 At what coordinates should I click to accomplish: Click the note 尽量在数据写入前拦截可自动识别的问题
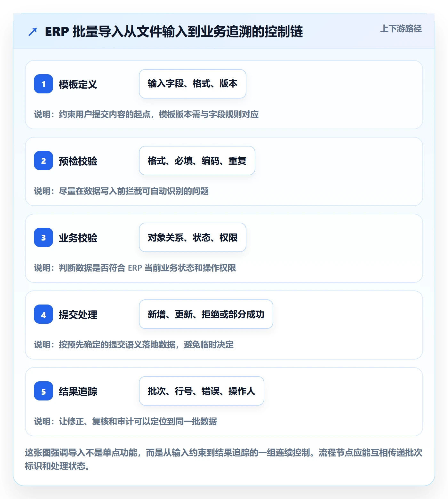pyautogui.click(x=121, y=191)
